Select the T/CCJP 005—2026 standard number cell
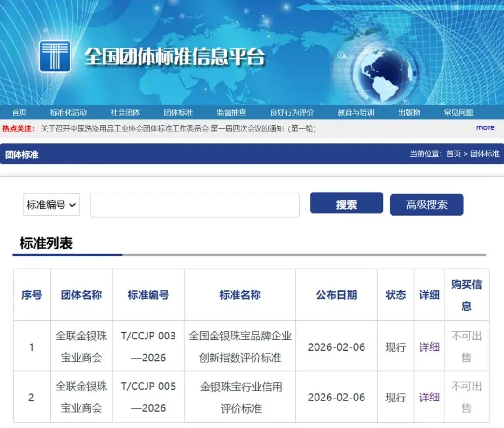 (148, 397)
